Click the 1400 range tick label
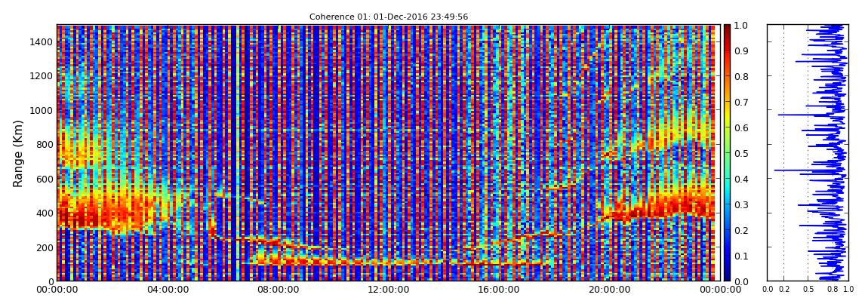The height and width of the screenshot is (307, 868). tap(41, 41)
